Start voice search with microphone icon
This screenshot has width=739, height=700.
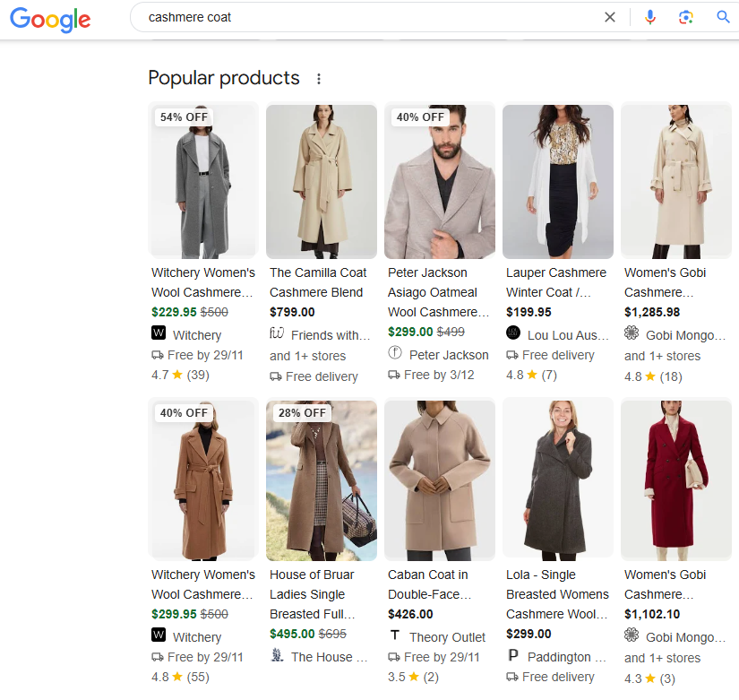point(650,17)
